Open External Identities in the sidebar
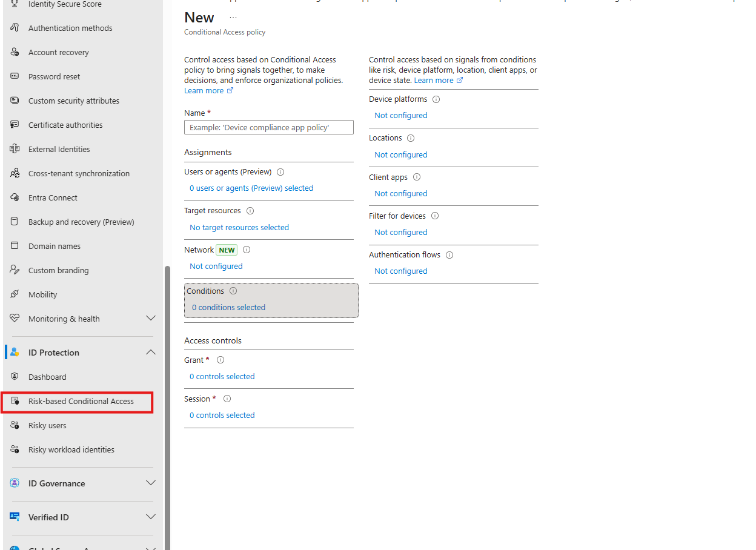756x550 pixels. pyautogui.click(x=59, y=149)
